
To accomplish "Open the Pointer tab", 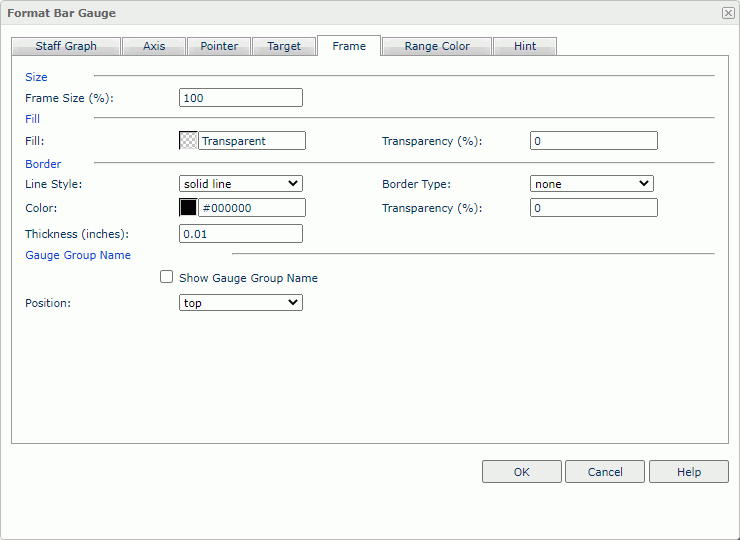I will pos(219,46).
